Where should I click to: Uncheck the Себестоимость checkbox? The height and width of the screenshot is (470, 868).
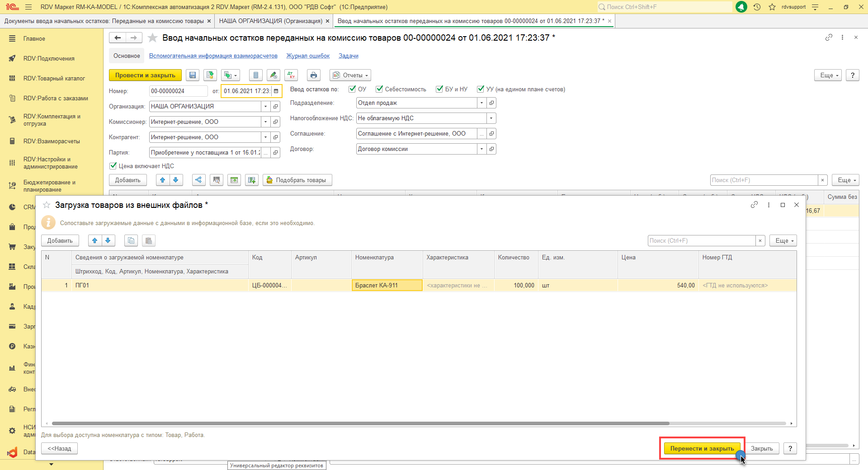click(379, 89)
